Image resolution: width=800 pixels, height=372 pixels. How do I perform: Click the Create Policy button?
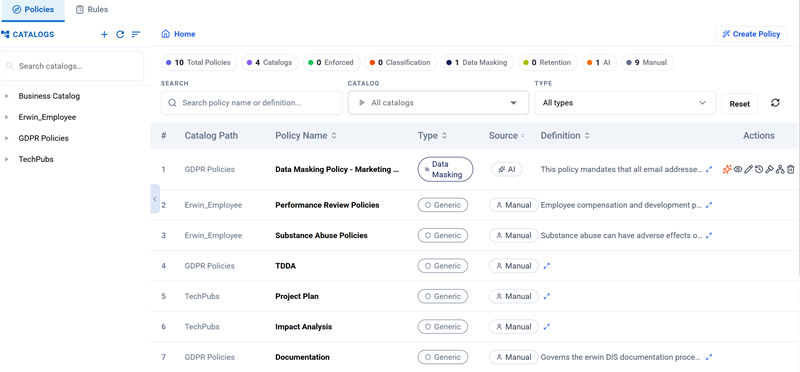point(751,34)
